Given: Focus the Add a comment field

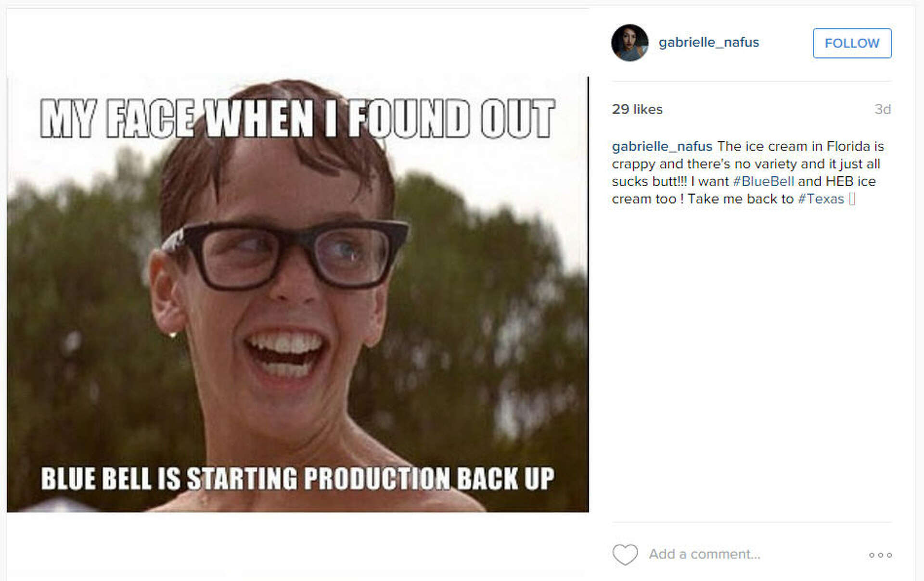Looking at the screenshot, I should [x=705, y=555].
